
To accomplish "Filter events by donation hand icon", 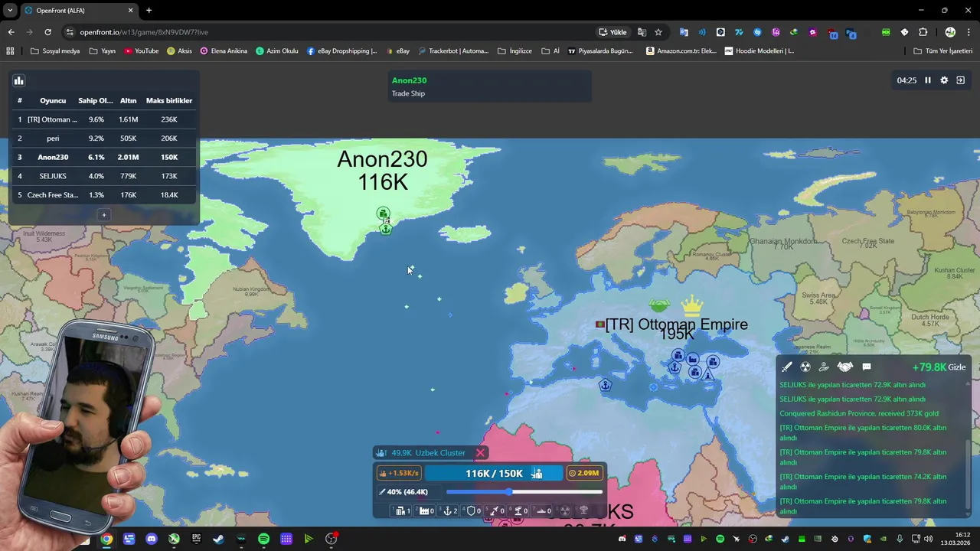I will pos(824,367).
